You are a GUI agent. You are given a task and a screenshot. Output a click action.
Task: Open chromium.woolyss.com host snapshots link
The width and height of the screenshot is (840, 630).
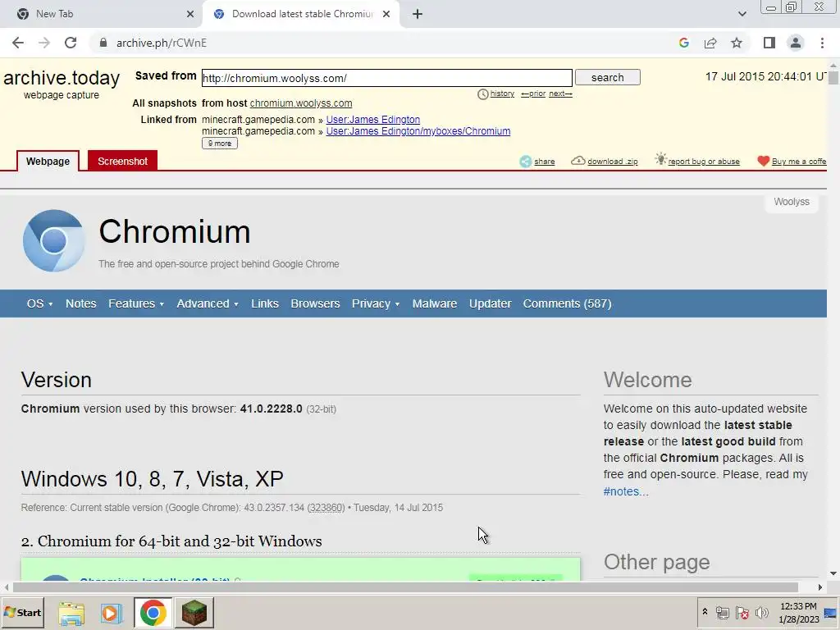[301, 103]
